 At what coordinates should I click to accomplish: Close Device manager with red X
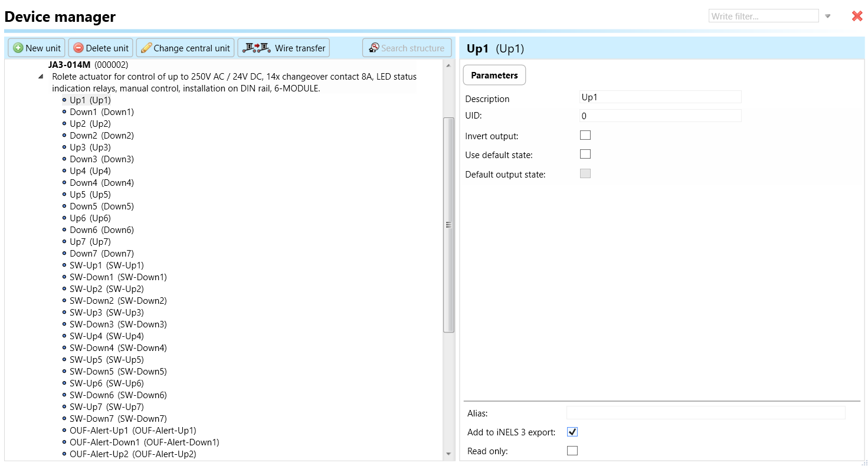click(x=857, y=17)
